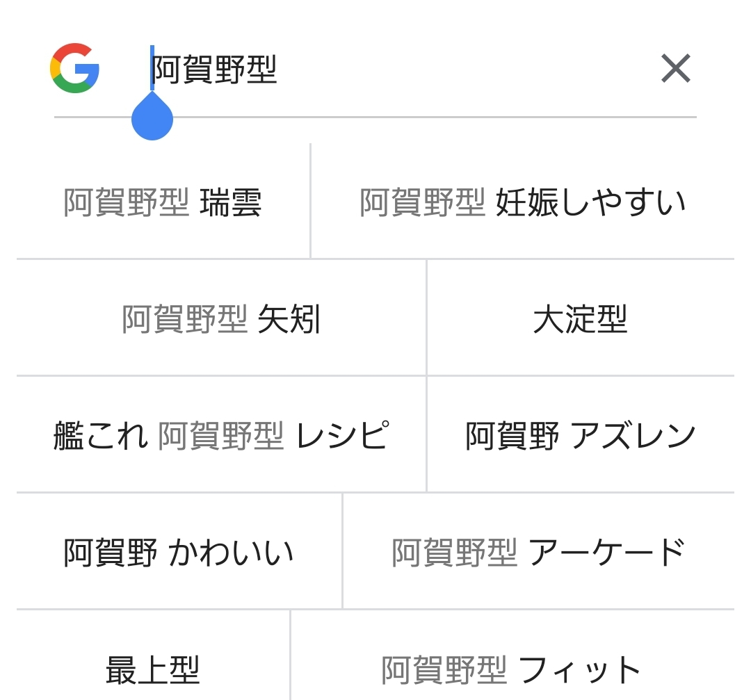Pick the 阿賀野型 フィット suggestion
Viewport: 751px width, 700px height.
pyautogui.click(x=512, y=669)
